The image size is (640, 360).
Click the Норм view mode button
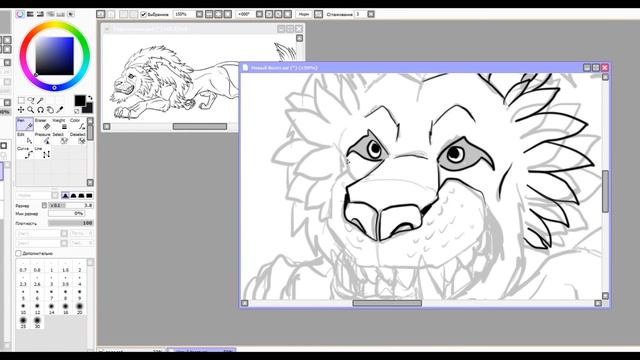(x=303, y=14)
